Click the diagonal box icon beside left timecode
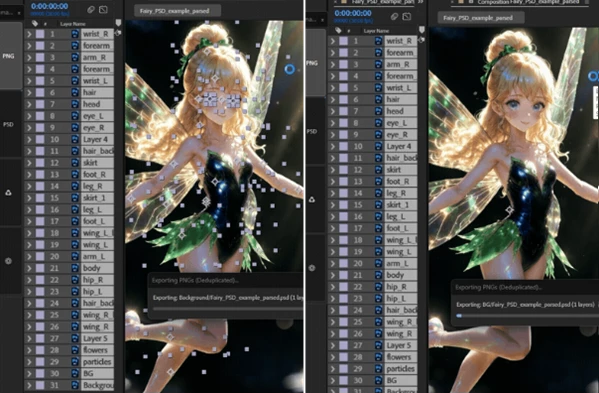 coord(103,10)
